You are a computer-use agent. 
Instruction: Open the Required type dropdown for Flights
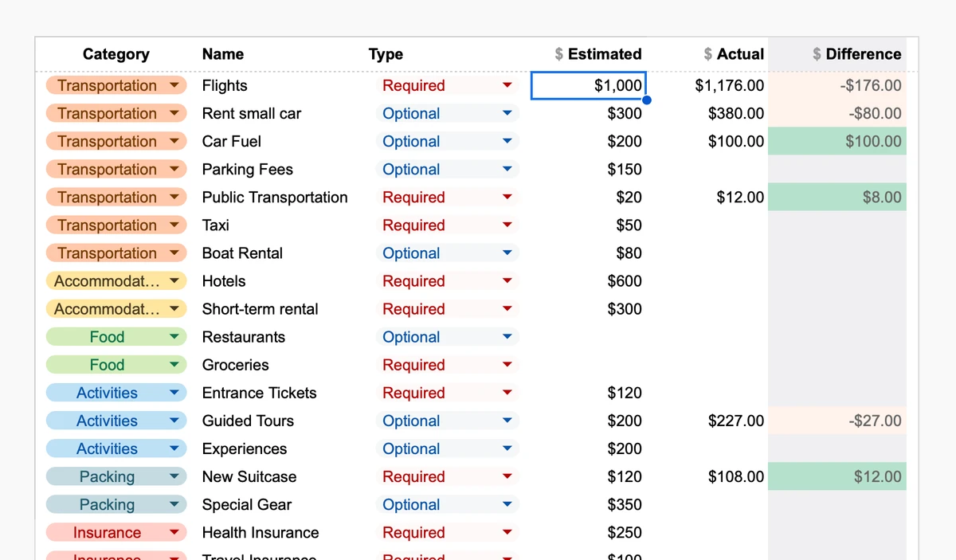tap(505, 85)
